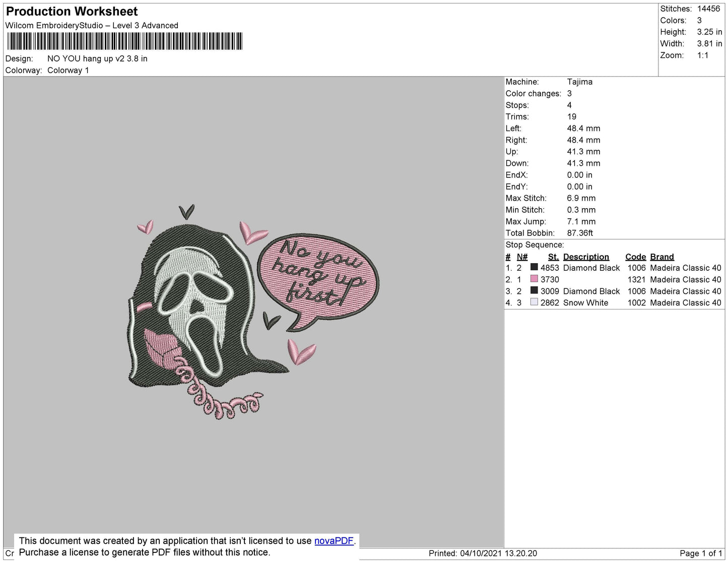The width and height of the screenshot is (728, 563).
Task: Click the Snow White swatch for thread 2862
Action: pyautogui.click(x=534, y=302)
